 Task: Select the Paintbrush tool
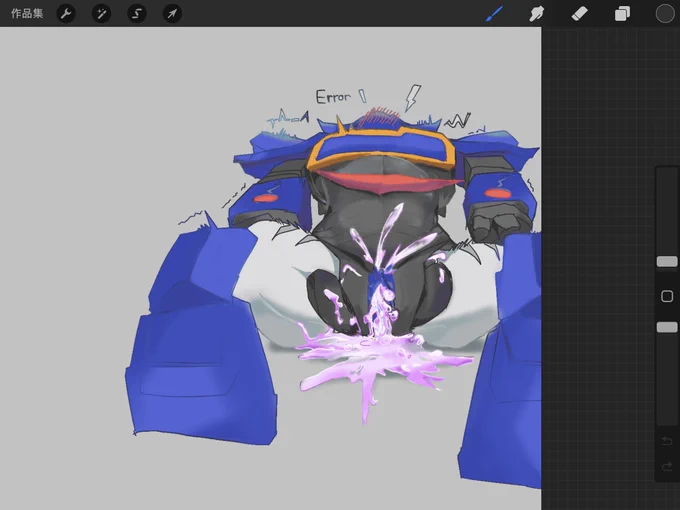[x=495, y=13]
